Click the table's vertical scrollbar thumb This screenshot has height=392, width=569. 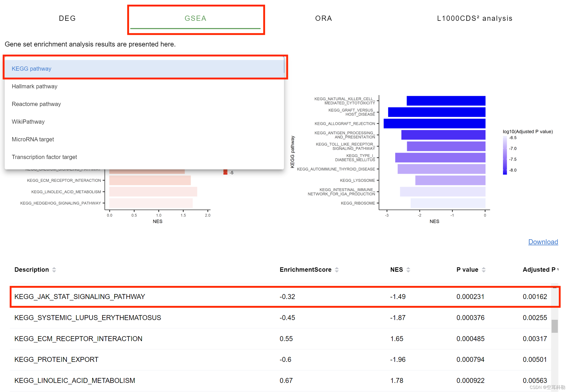[554, 326]
